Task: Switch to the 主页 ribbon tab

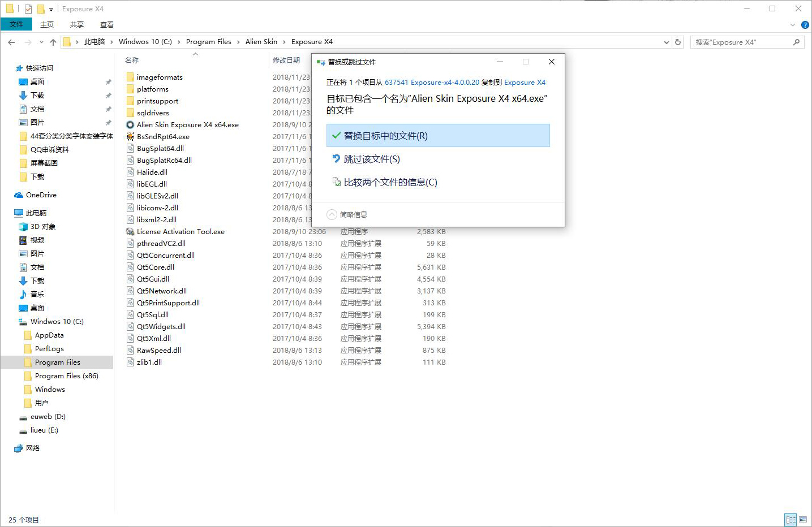Action: click(47, 24)
